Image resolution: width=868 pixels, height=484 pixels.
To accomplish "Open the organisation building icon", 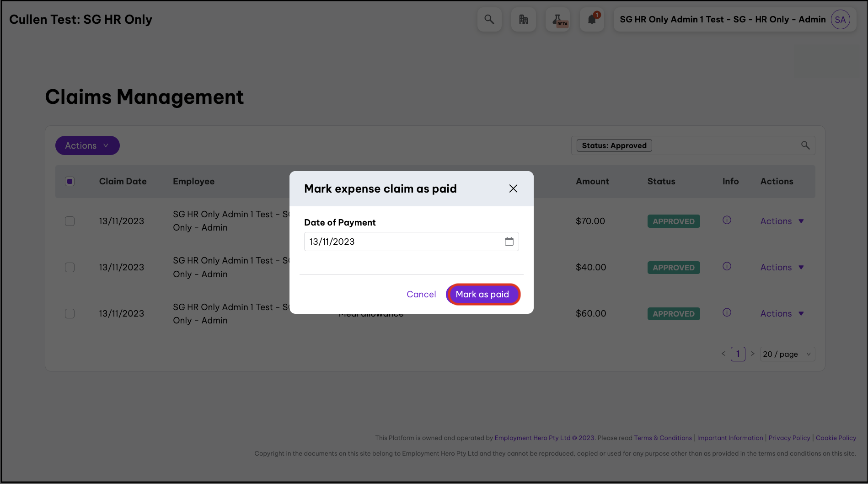I will 523,20.
